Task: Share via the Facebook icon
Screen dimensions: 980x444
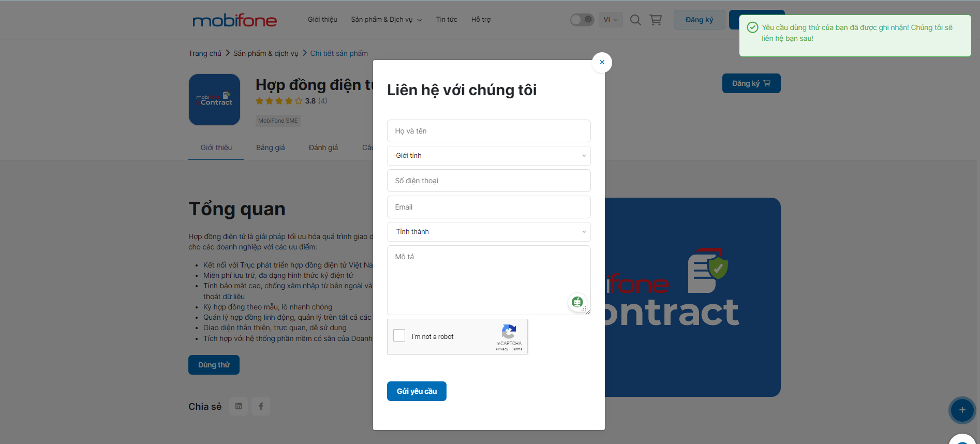Action: 261,406
